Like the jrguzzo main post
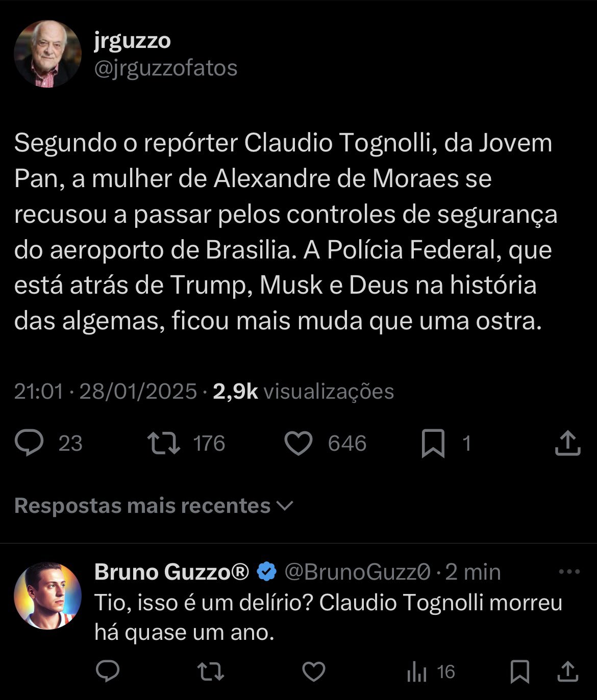The height and width of the screenshot is (700, 597). click(298, 443)
